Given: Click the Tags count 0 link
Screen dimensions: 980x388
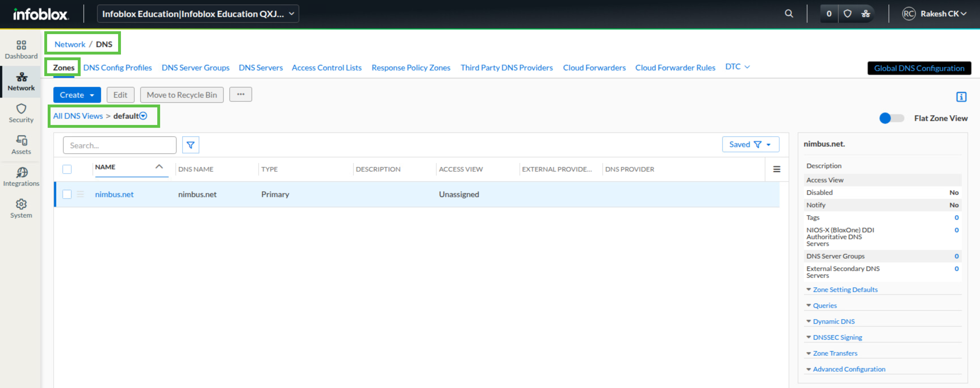Looking at the screenshot, I should [956, 217].
